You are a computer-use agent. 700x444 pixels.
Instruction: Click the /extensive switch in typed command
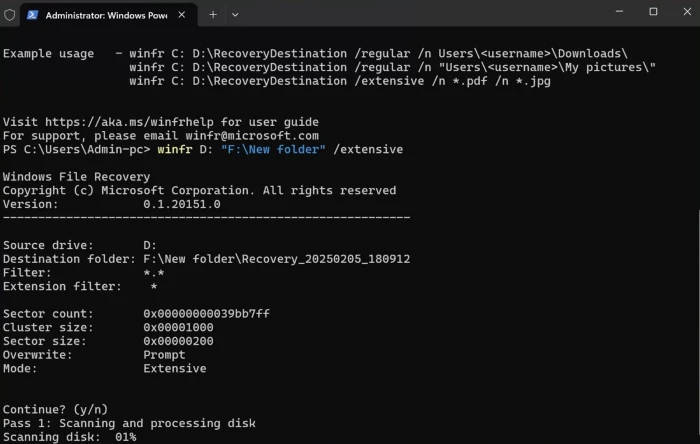coord(369,149)
